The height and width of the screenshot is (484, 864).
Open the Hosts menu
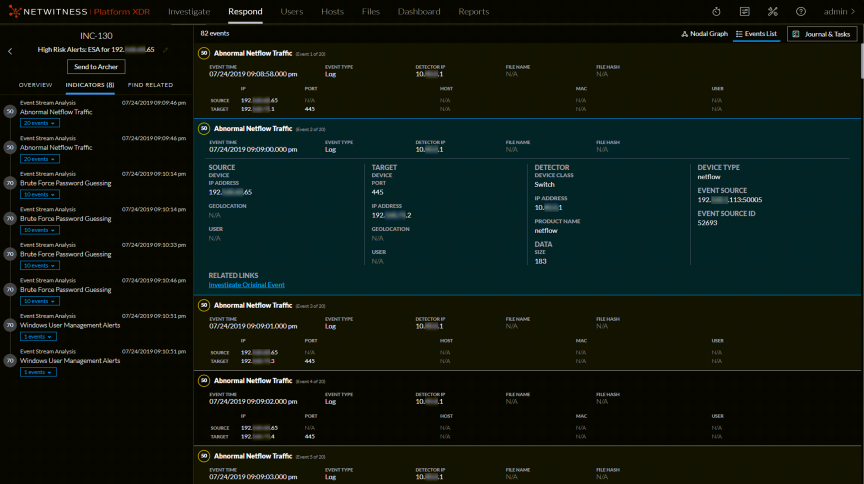point(332,12)
